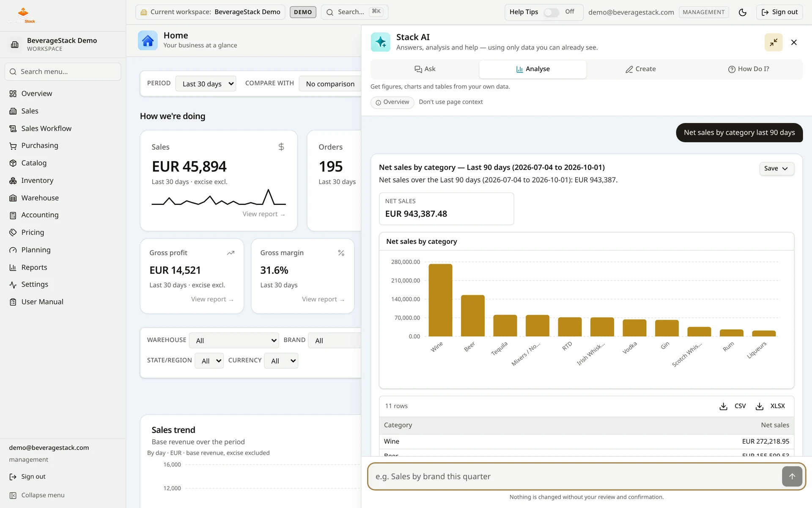Open the Brand filter dropdown

point(335,340)
